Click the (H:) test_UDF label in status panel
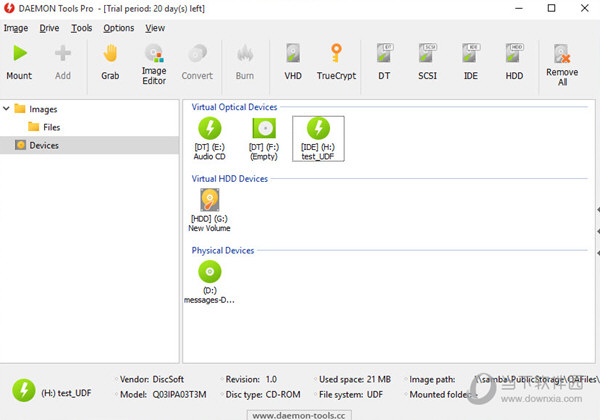 click(66, 393)
